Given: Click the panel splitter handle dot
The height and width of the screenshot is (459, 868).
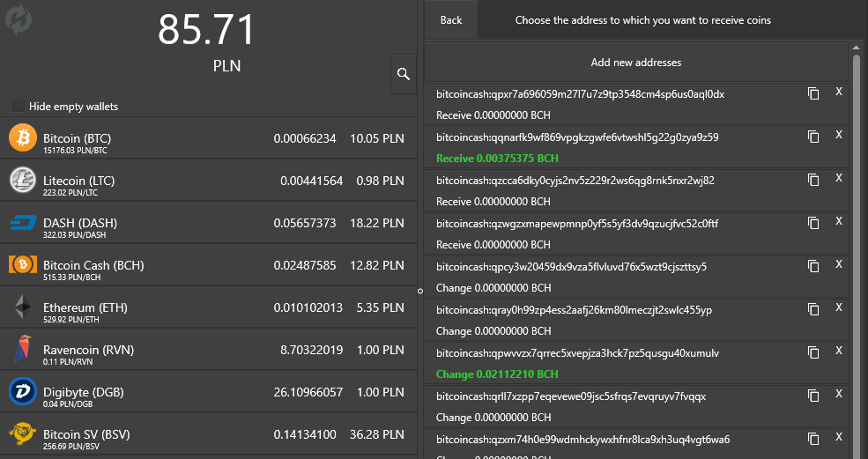Looking at the screenshot, I should 420,291.
